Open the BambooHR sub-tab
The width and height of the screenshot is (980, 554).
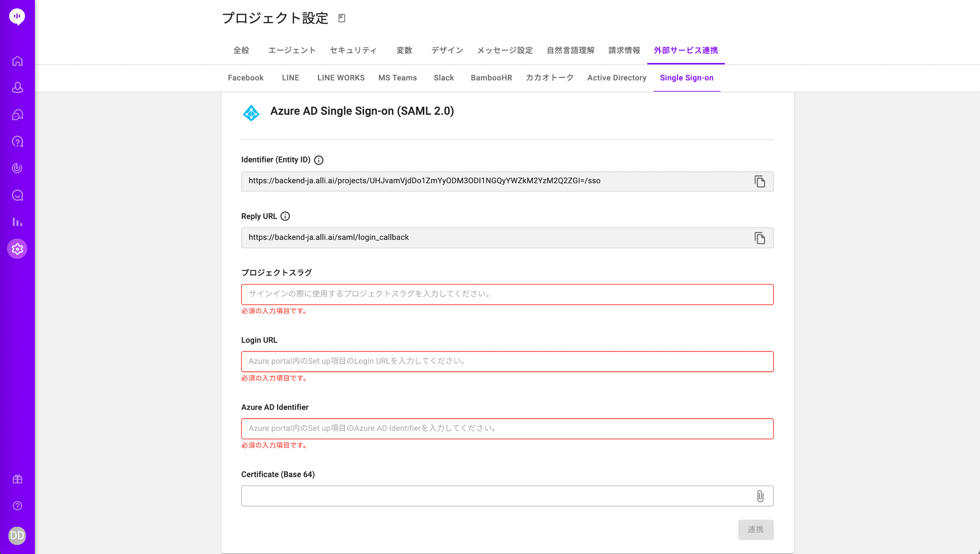tap(491, 78)
